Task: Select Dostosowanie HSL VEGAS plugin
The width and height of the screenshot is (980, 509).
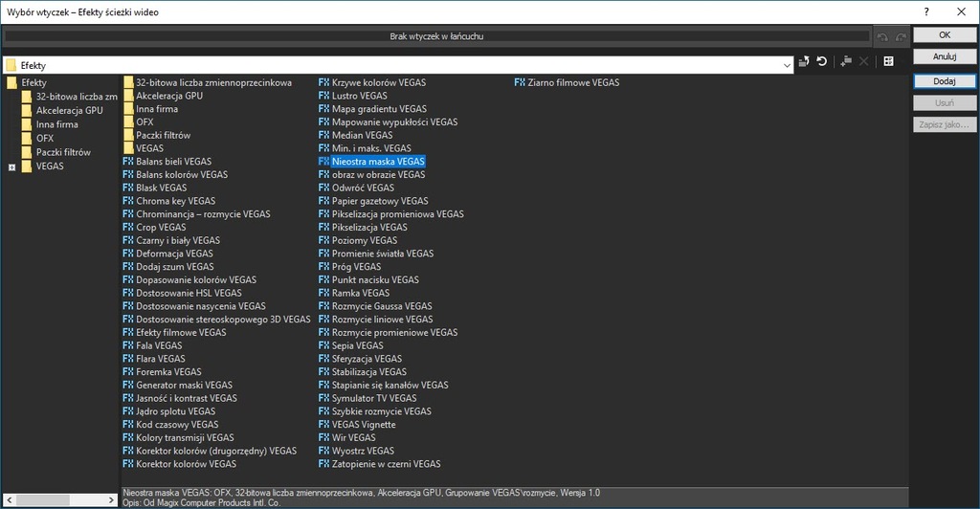Action: coord(189,293)
